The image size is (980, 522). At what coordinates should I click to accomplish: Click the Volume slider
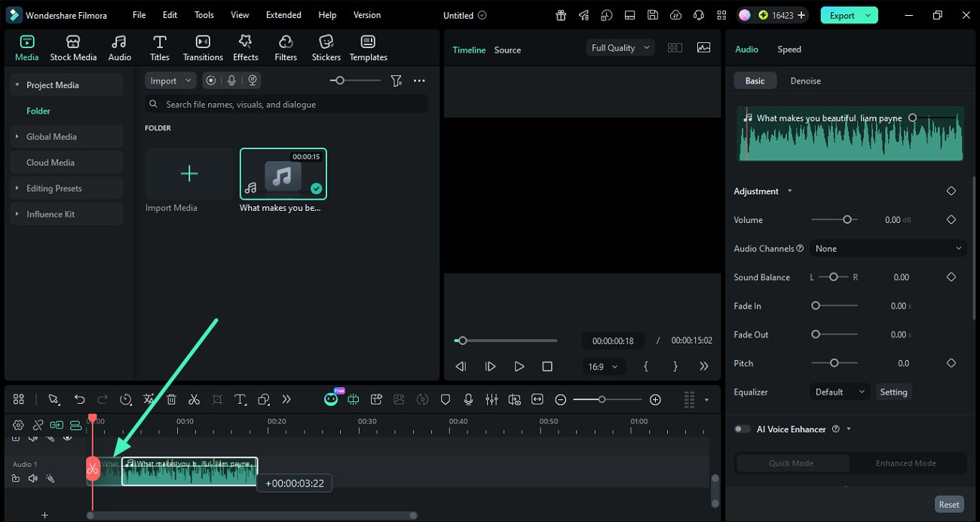pyautogui.click(x=835, y=220)
